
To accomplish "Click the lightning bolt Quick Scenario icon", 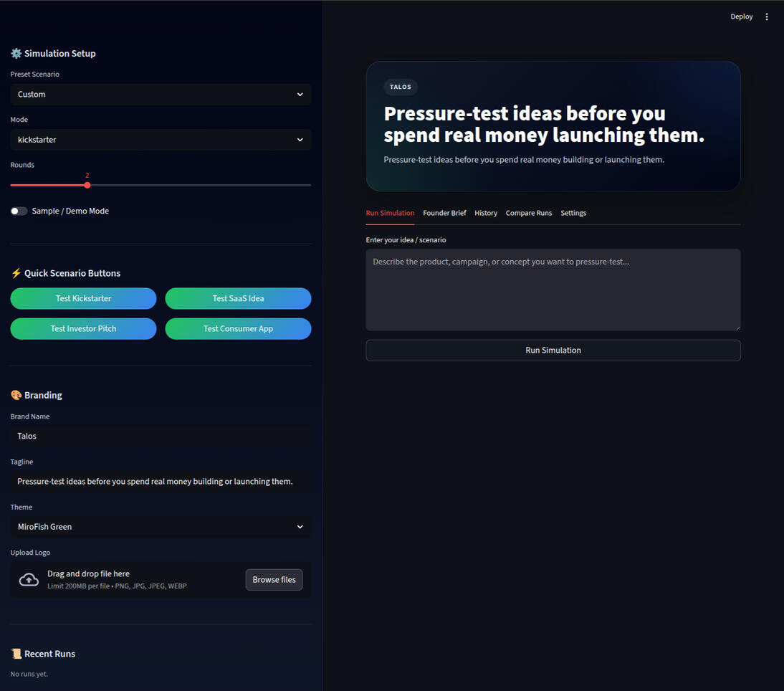I will 16,273.
